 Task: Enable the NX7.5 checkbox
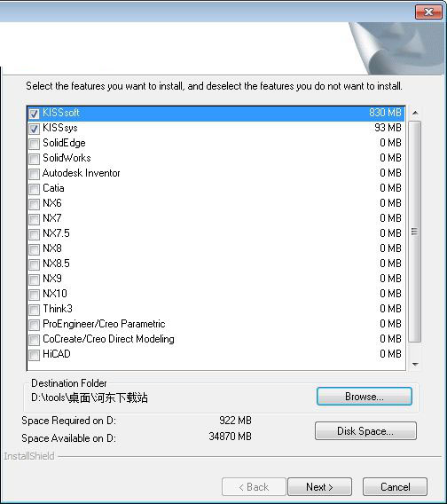(x=34, y=234)
